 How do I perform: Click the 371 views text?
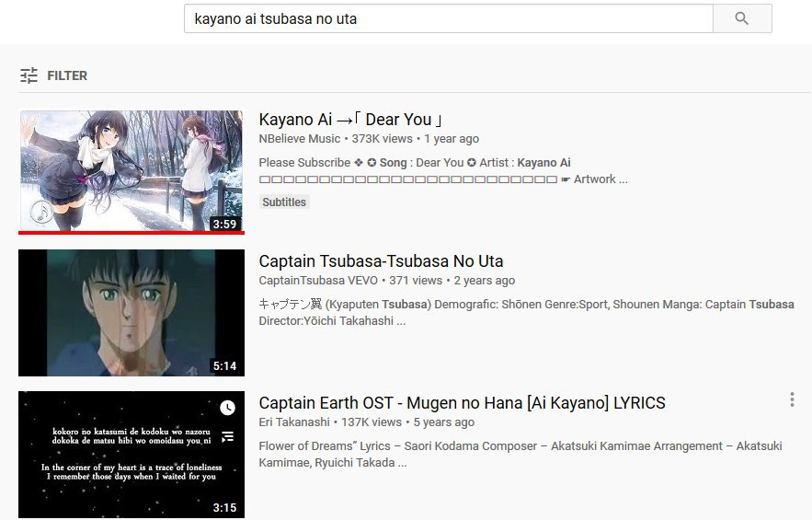click(416, 281)
